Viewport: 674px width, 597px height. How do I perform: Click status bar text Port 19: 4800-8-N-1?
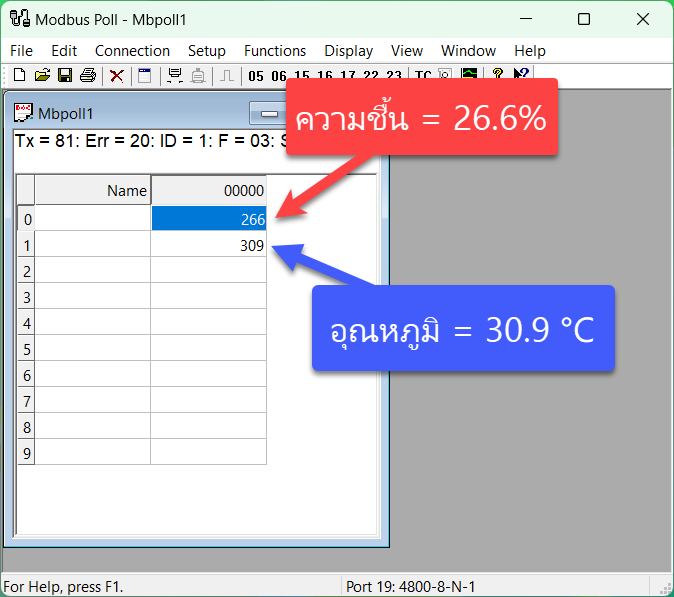[x=411, y=586]
